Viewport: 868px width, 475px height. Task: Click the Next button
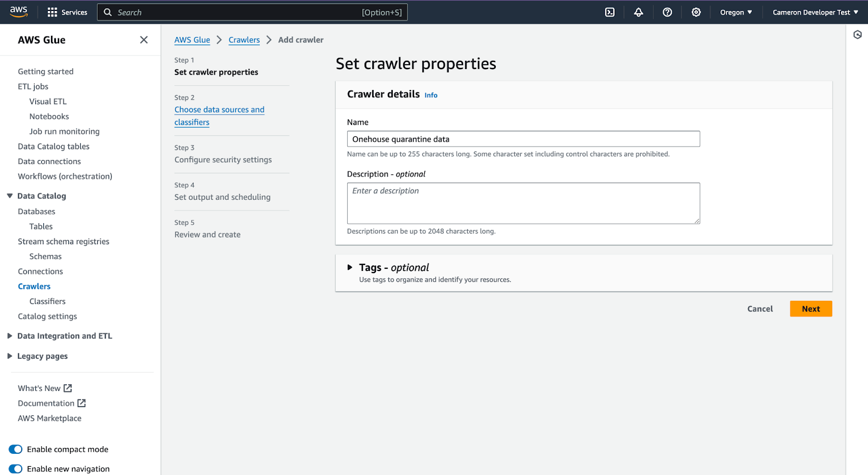(811, 309)
